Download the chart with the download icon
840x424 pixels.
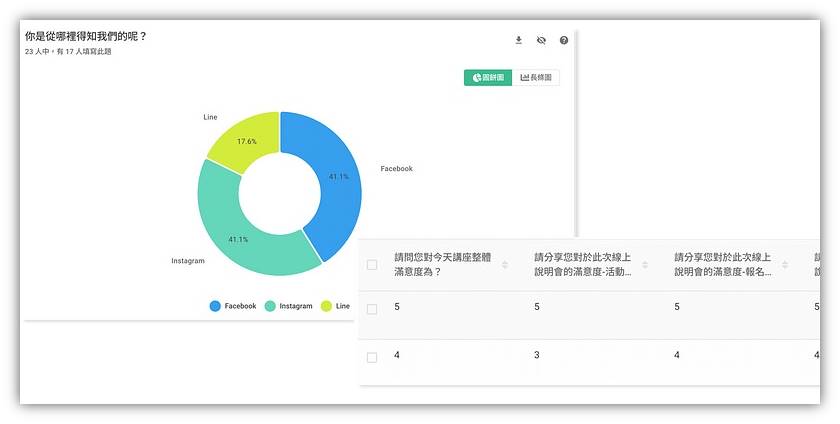point(519,40)
